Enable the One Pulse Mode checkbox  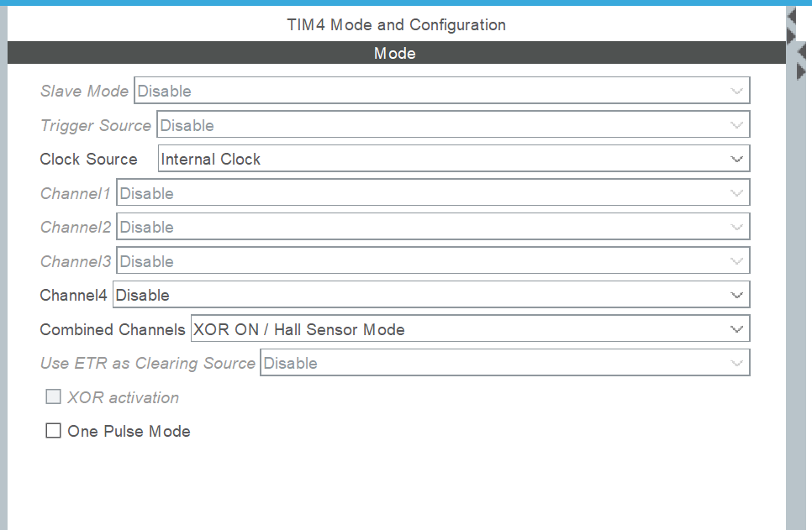53,431
